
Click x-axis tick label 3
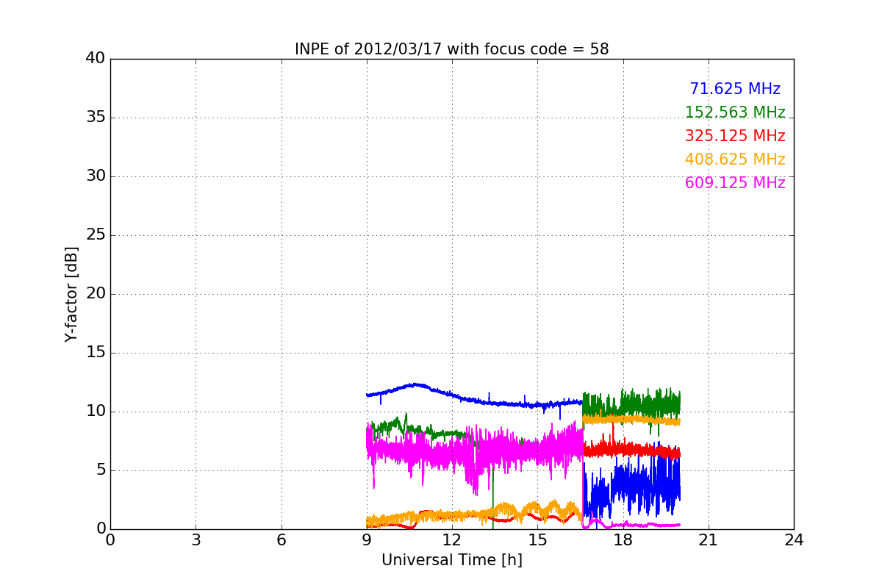tap(196, 539)
